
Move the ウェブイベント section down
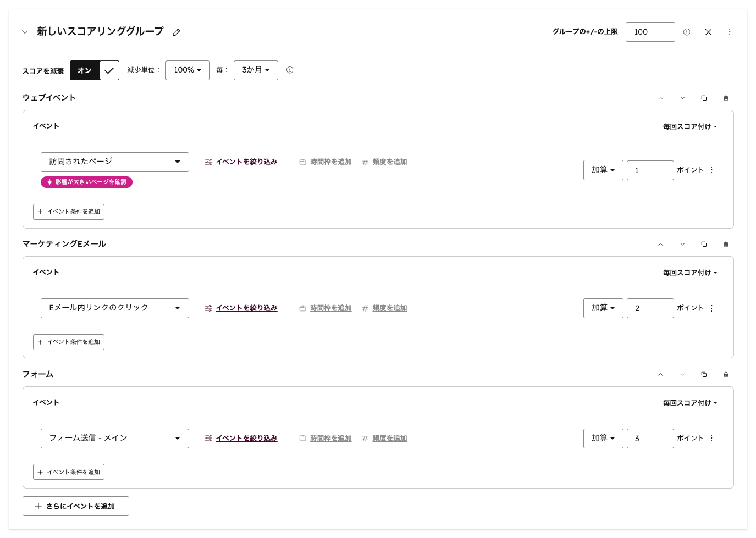coord(682,98)
